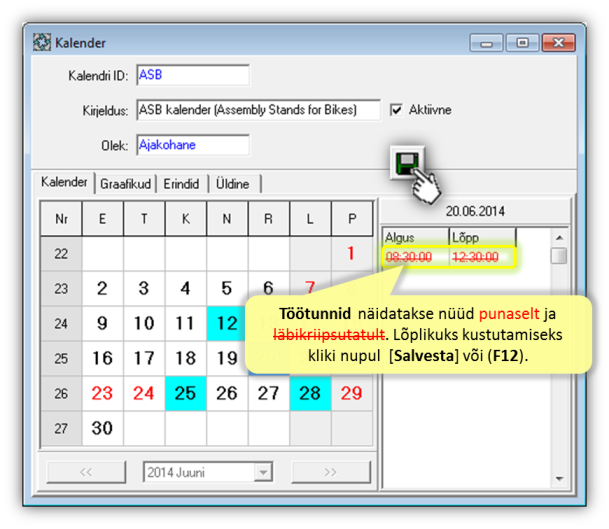Click the Olek status field
The height and width of the screenshot is (529, 609).
191,145
